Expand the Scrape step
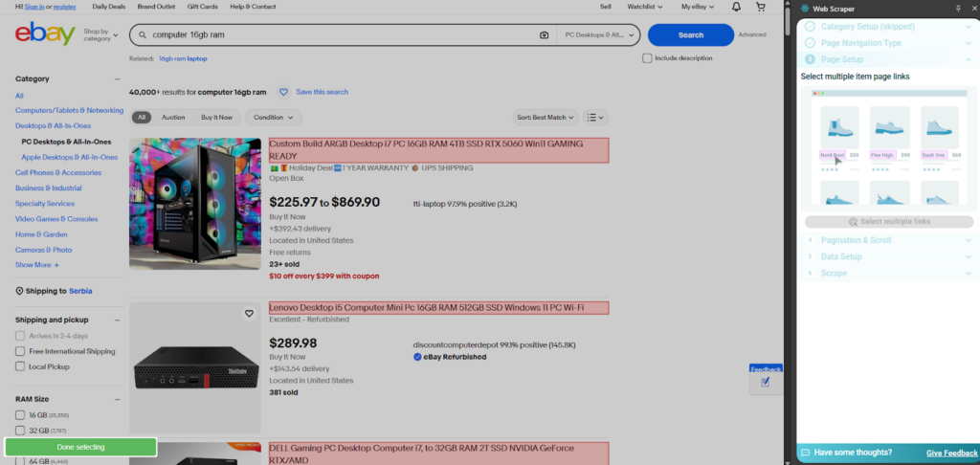 pyautogui.click(x=969, y=273)
